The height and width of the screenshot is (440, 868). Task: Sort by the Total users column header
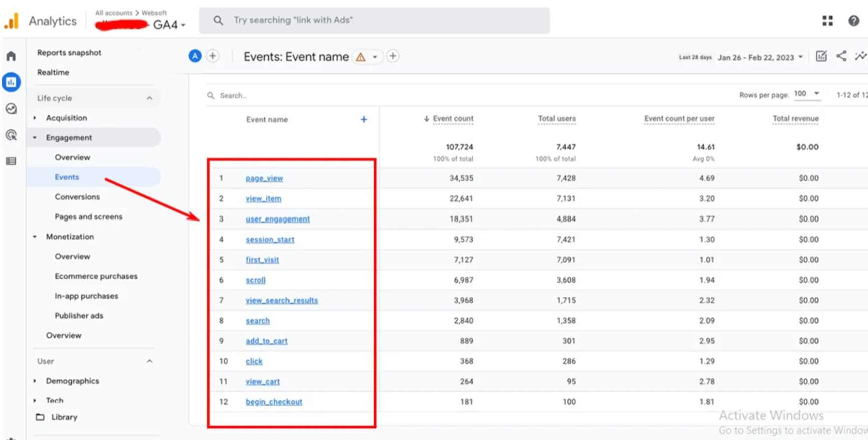tap(556, 119)
